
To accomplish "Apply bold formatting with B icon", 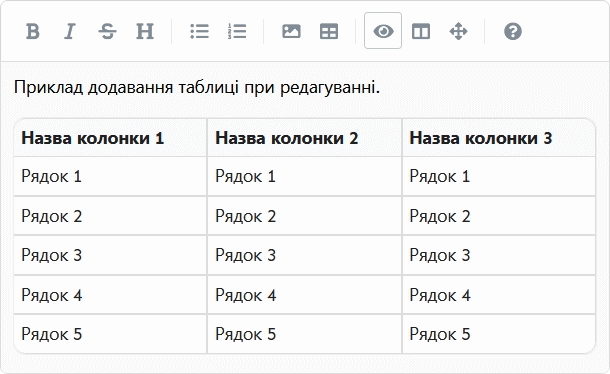I will point(33,31).
